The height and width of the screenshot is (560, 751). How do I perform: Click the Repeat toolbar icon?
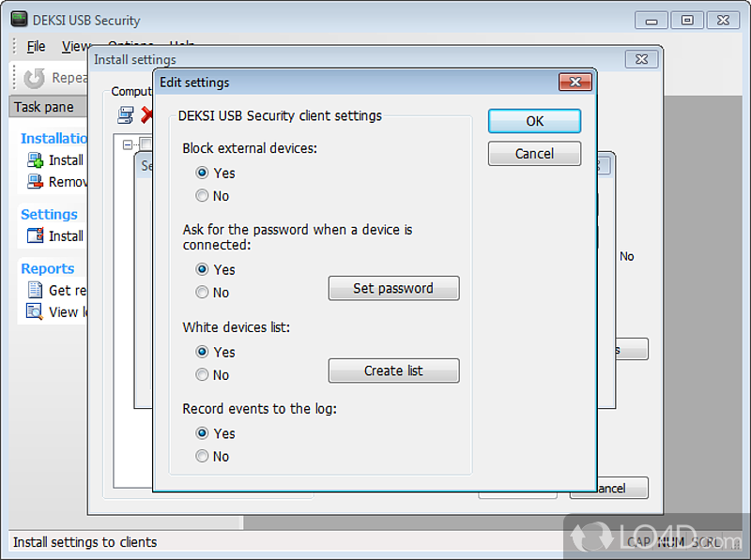coord(34,78)
